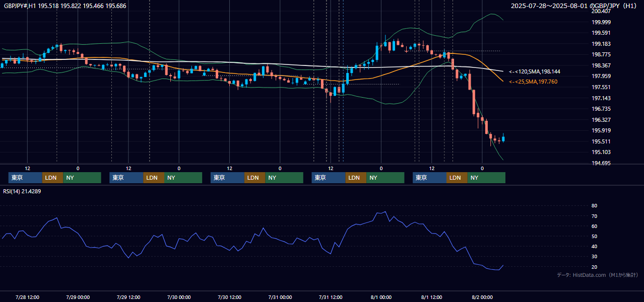Screen dimensions: 644x302
Task: Click the 8/2 00:00 time axis label
Action: (x=482, y=297)
